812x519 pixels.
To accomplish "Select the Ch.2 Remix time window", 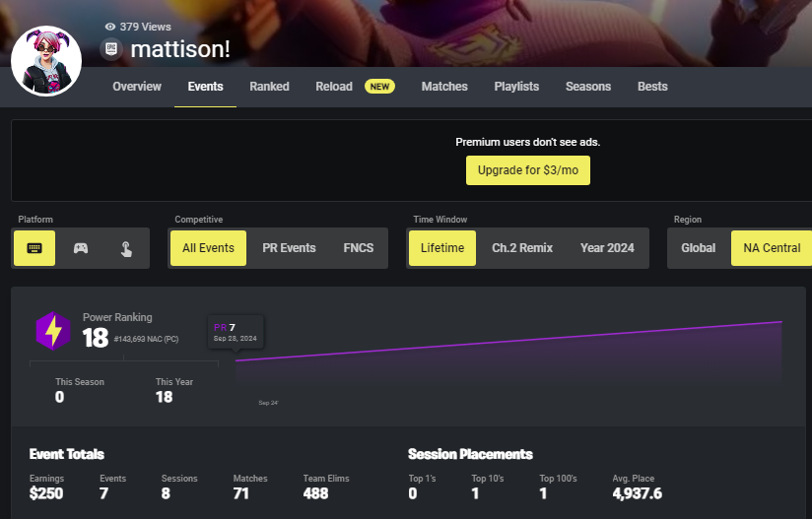I will pos(522,248).
